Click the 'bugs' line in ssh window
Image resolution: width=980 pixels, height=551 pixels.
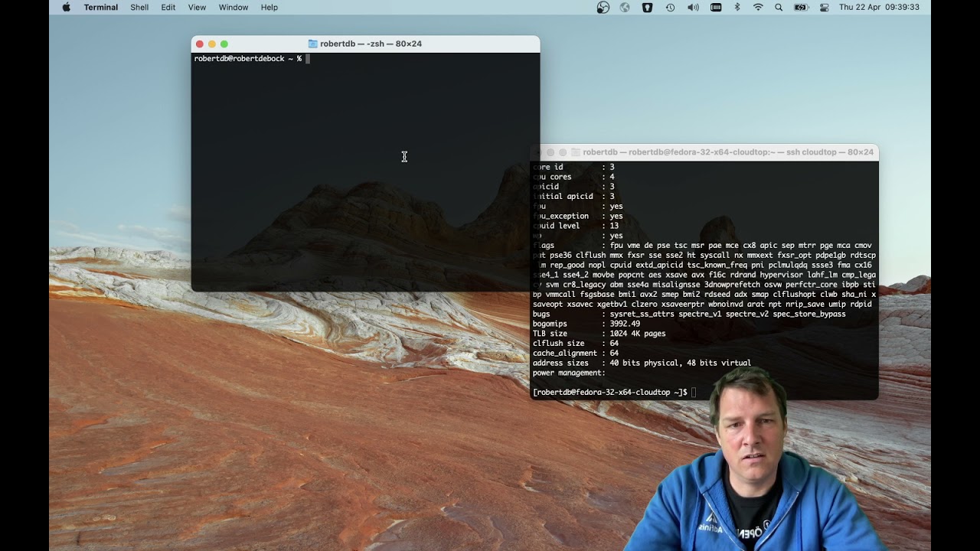tap(689, 314)
